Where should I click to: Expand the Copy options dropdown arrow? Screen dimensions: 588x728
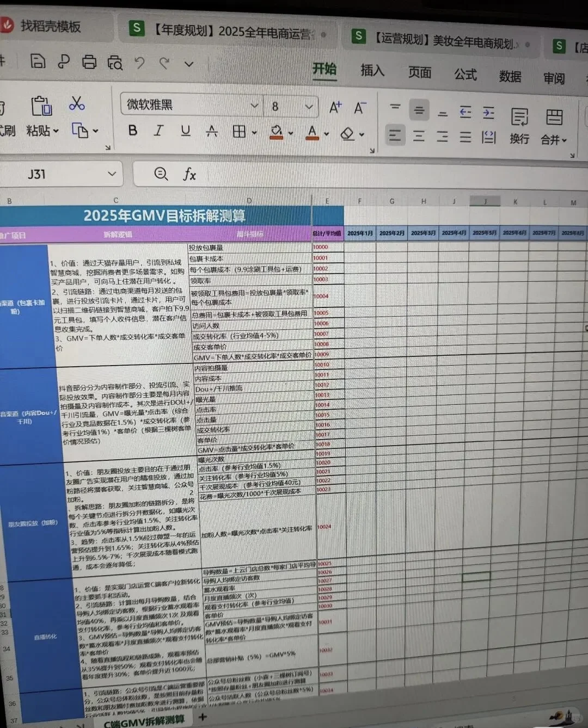coord(95,131)
